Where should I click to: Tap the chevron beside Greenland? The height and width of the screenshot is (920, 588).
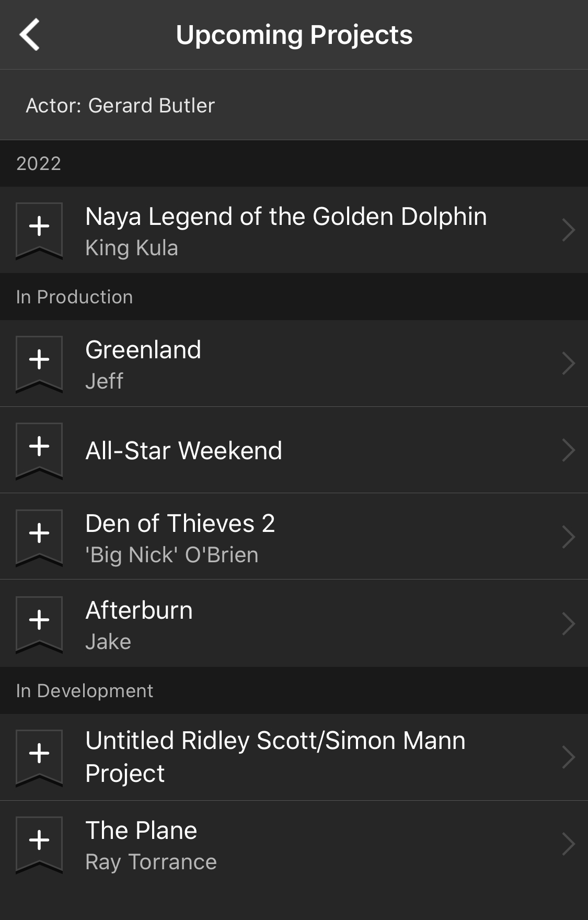568,364
